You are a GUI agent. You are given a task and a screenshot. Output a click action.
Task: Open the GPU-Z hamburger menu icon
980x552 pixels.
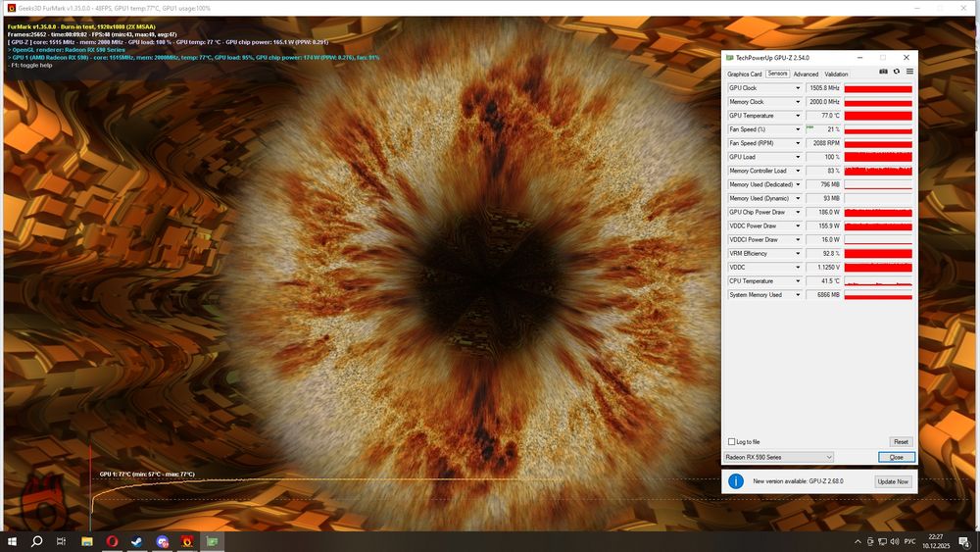[909, 72]
